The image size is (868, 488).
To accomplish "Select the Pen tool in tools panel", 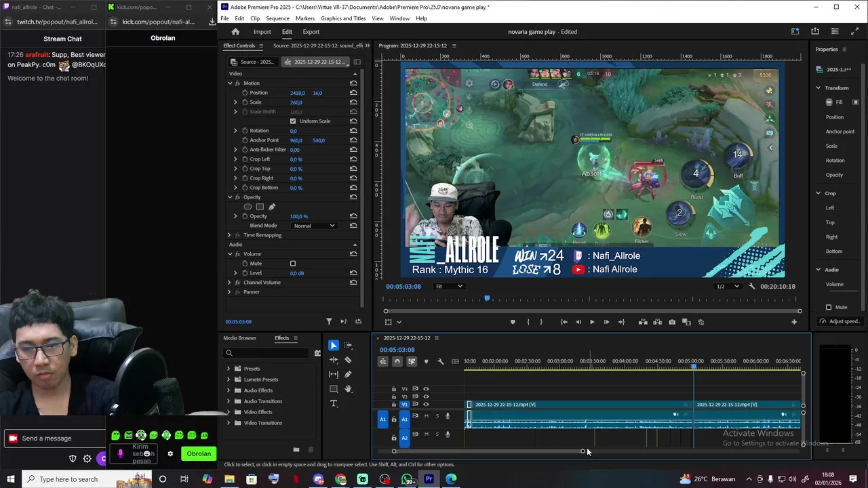I will click(x=348, y=374).
